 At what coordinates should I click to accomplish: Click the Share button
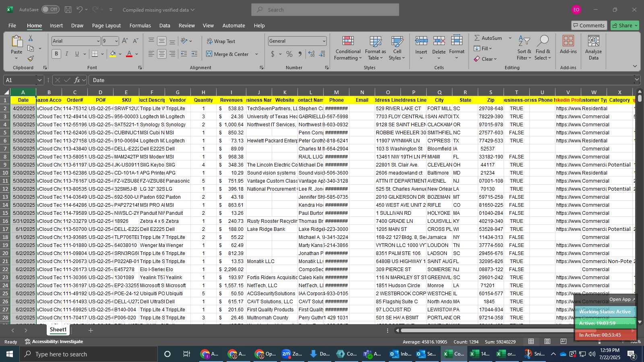click(624, 25)
